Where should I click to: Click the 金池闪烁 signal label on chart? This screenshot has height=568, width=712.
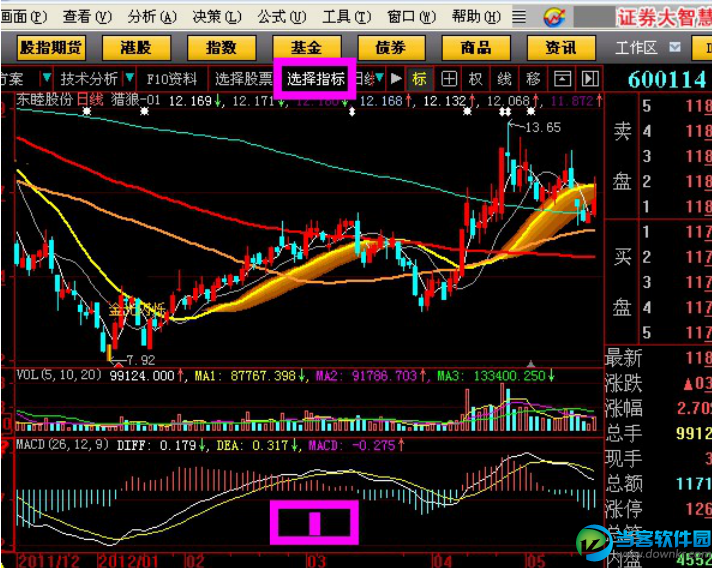point(136,310)
